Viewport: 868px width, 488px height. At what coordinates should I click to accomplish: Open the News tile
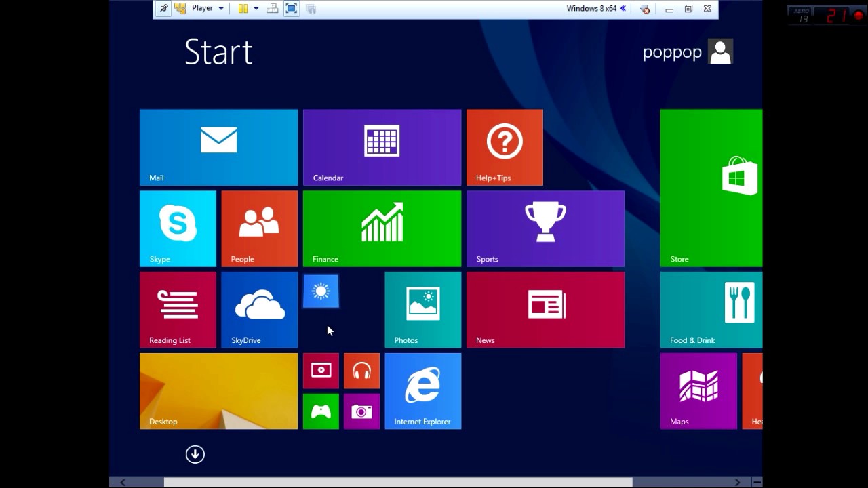545,310
